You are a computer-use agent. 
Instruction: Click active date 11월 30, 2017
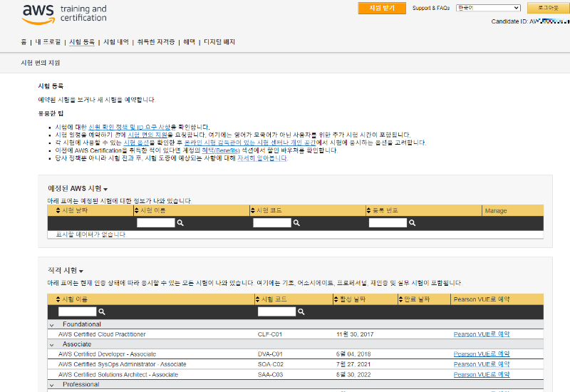pyautogui.click(x=355, y=334)
